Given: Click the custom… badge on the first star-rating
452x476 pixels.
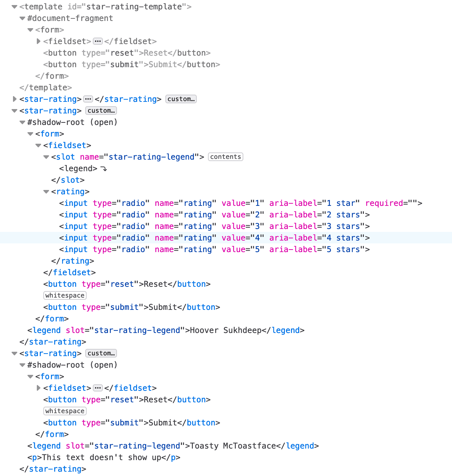Looking at the screenshot, I should point(181,99).
